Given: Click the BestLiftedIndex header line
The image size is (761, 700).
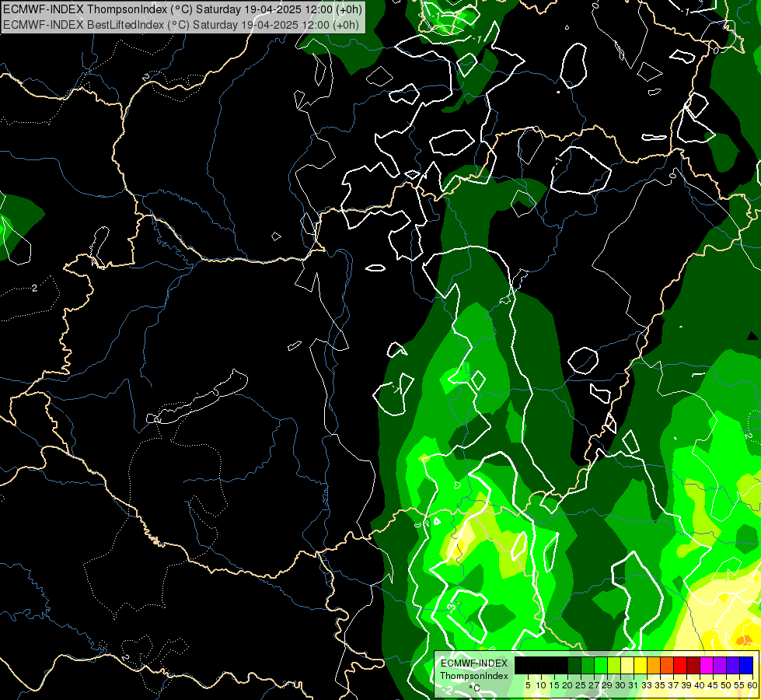Looking at the screenshot, I should 181,25.
